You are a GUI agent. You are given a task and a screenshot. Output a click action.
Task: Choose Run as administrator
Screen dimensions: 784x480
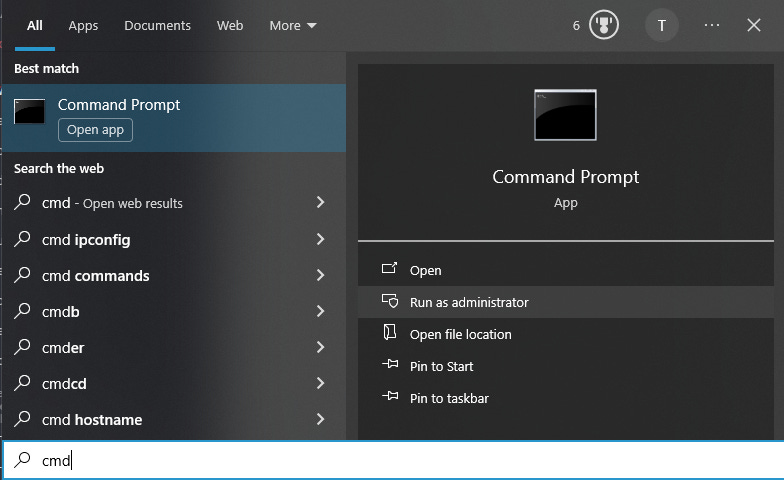[566, 302]
